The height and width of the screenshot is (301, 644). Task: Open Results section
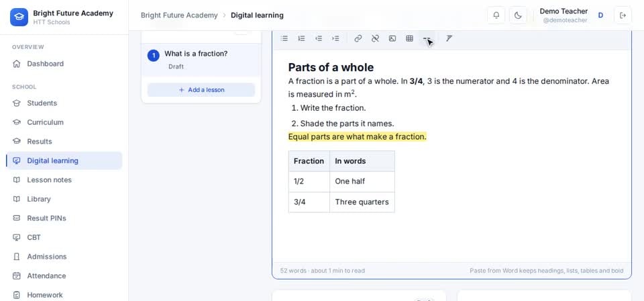pos(64,142)
